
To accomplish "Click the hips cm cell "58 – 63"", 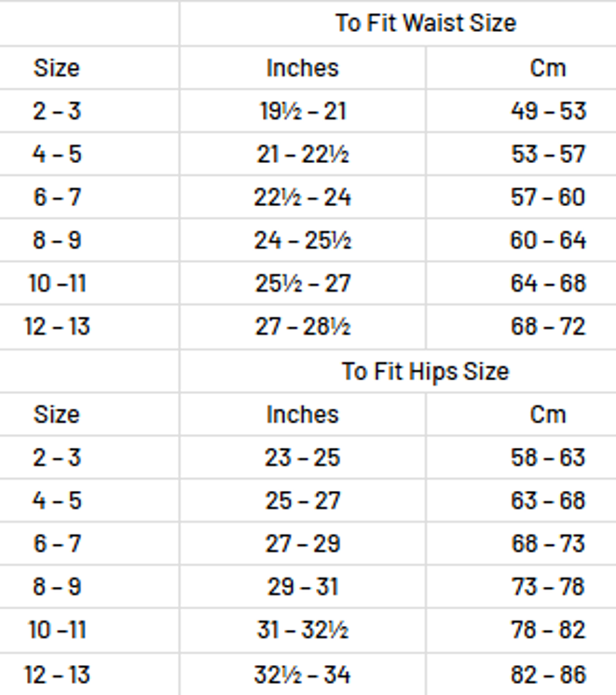I will pos(548,457).
